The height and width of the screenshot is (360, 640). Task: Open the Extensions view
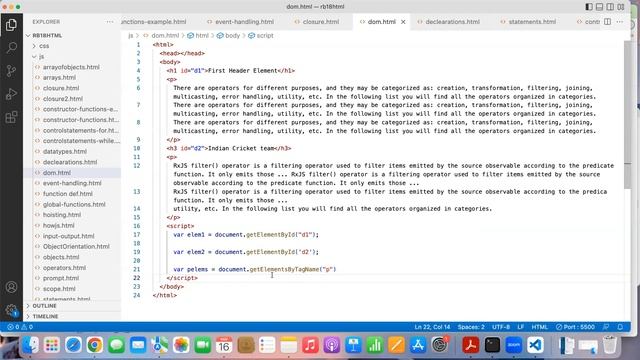[x=11, y=117]
